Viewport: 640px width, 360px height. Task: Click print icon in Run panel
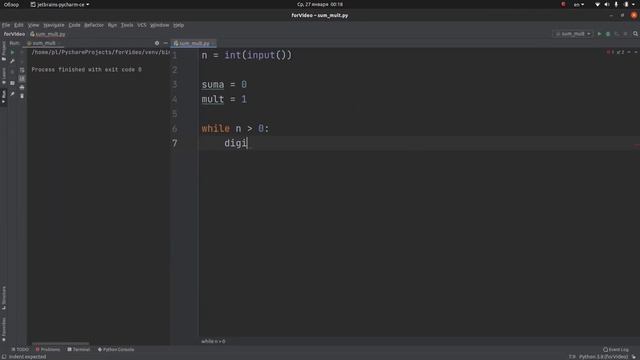[x=22, y=87]
